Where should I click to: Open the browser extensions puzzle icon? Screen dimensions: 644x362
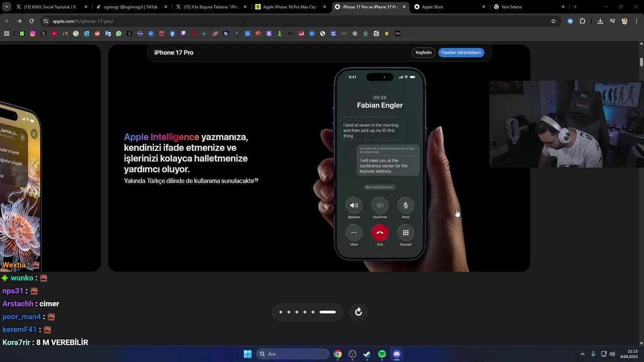click(x=582, y=21)
